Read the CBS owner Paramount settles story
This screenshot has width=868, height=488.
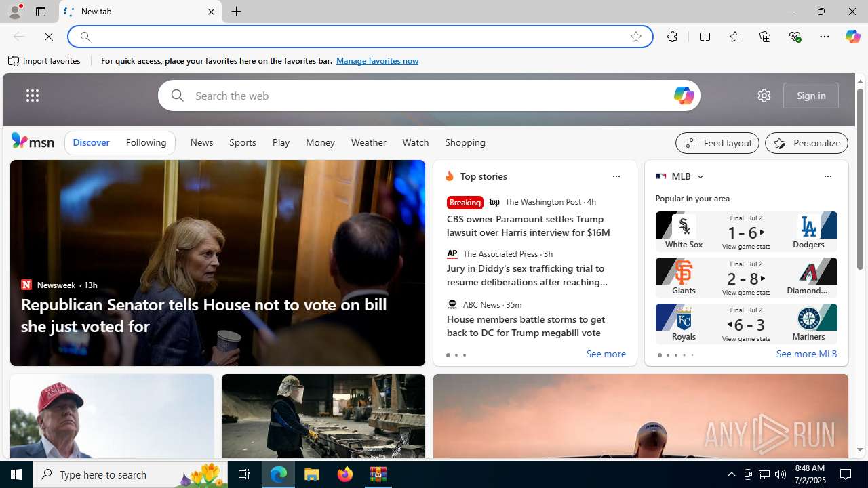[528, 226]
